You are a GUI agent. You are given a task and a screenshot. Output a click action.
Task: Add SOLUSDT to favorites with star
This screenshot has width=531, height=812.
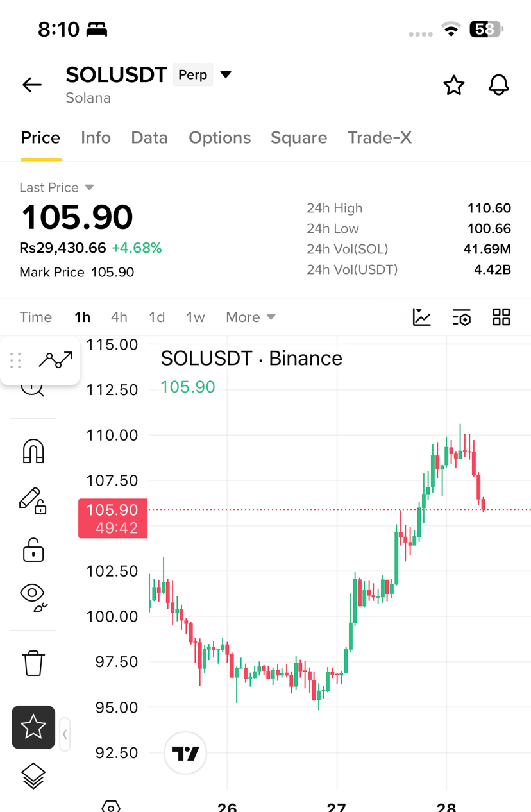click(454, 85)
